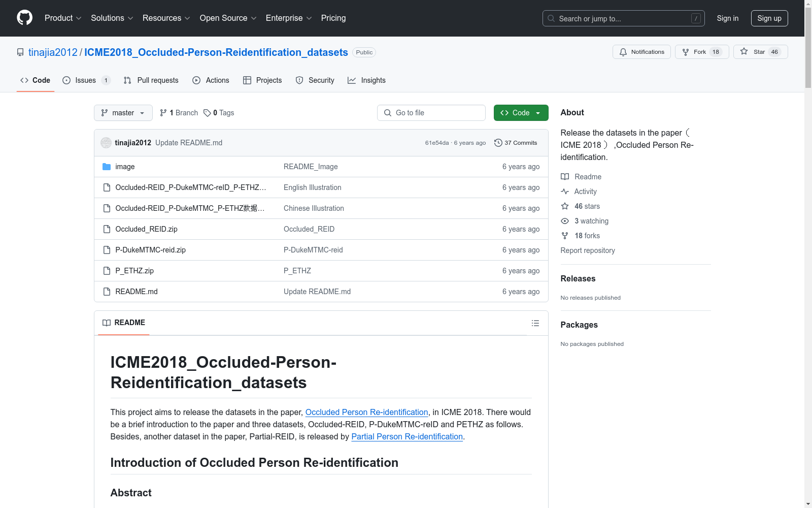Open the Projects tab
Viewport: 812px width, 508px height.
click(x=262, y=80)
